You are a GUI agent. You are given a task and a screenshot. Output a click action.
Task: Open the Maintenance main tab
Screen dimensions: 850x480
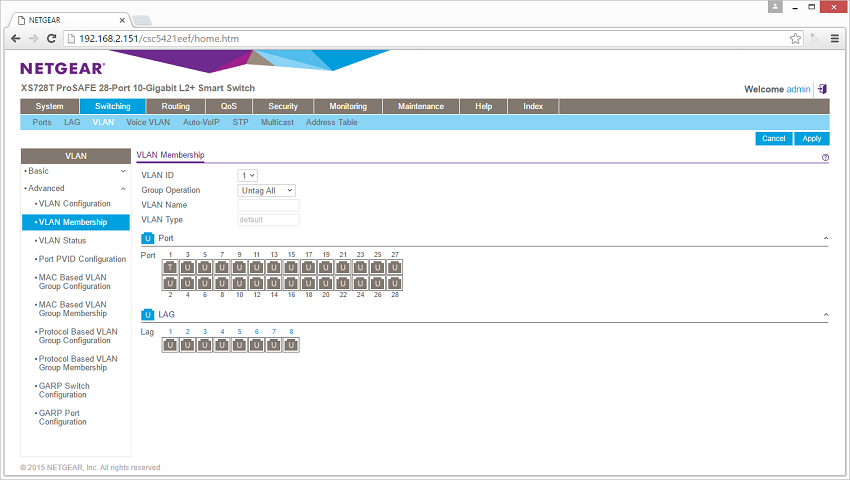[x=421, y=106]
